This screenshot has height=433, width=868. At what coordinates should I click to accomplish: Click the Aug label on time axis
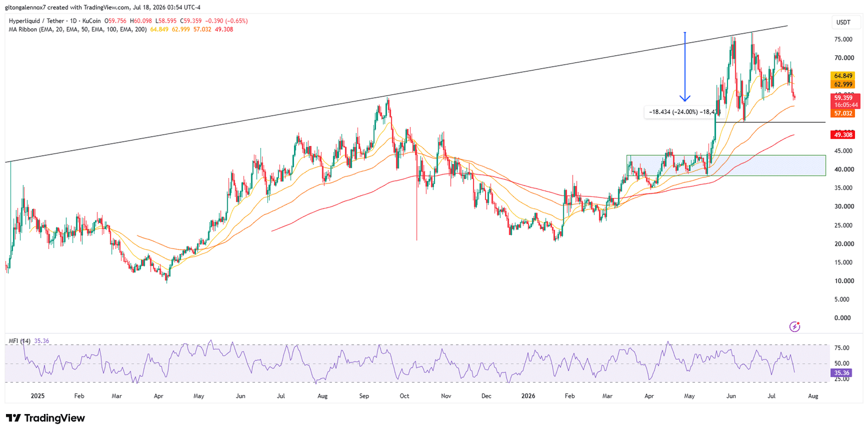(813, 396)
